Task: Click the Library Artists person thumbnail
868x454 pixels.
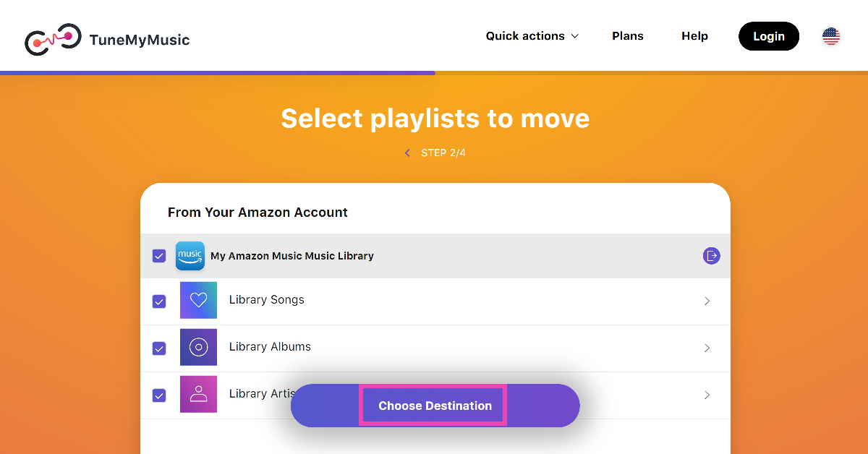Action: [198, 394]
